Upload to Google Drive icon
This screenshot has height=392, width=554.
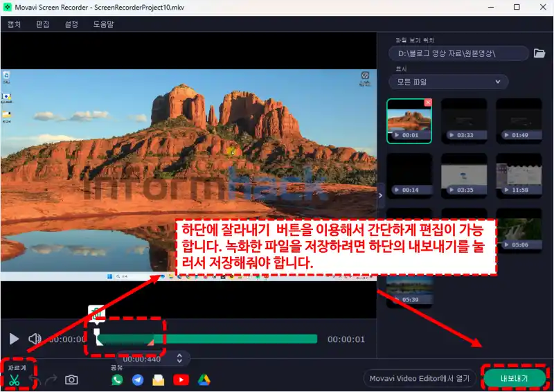[x=204, y=380]
